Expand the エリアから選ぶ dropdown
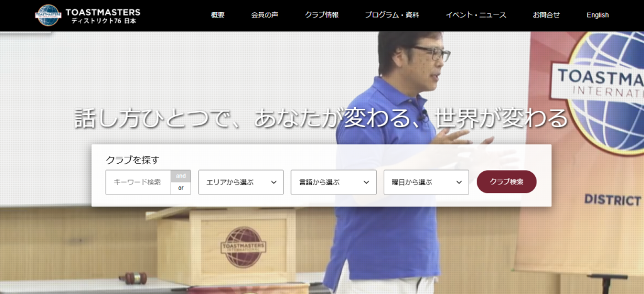Screen dimensions: 644x294 pyautogui.click(x=240, y=182)
